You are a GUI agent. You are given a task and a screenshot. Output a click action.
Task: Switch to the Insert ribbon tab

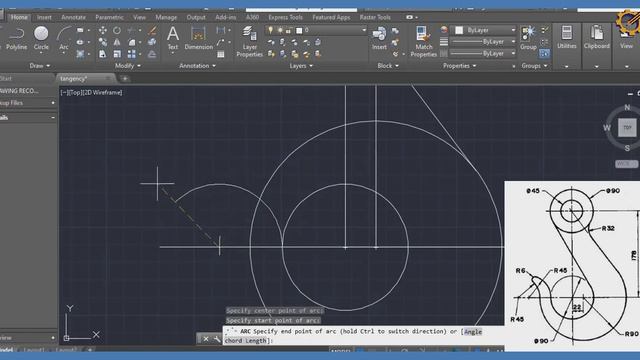(44, 17)
